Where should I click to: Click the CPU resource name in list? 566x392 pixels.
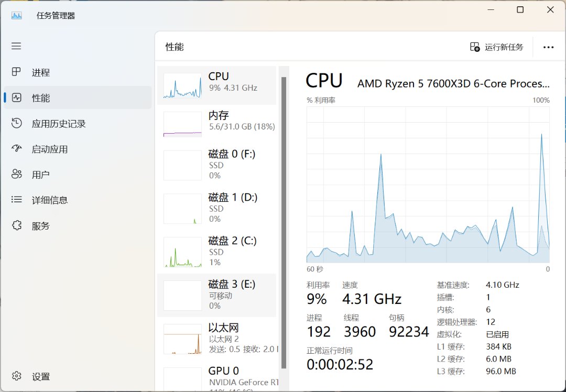coord(219,77)
